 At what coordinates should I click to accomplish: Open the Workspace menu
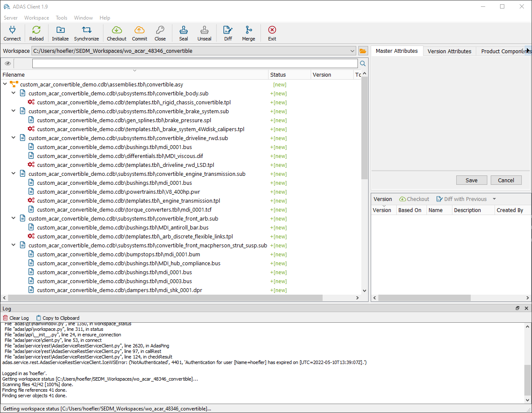pos(37,18)
